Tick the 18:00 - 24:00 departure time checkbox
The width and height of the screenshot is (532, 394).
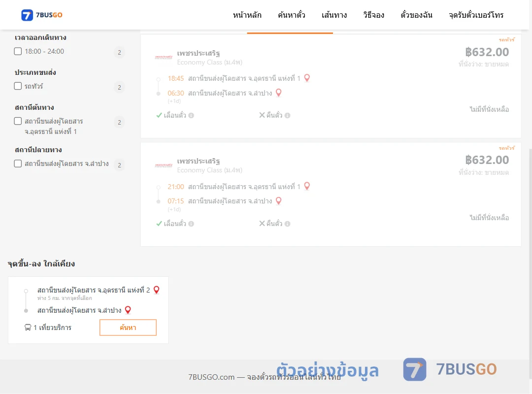(x=18, y=51)
